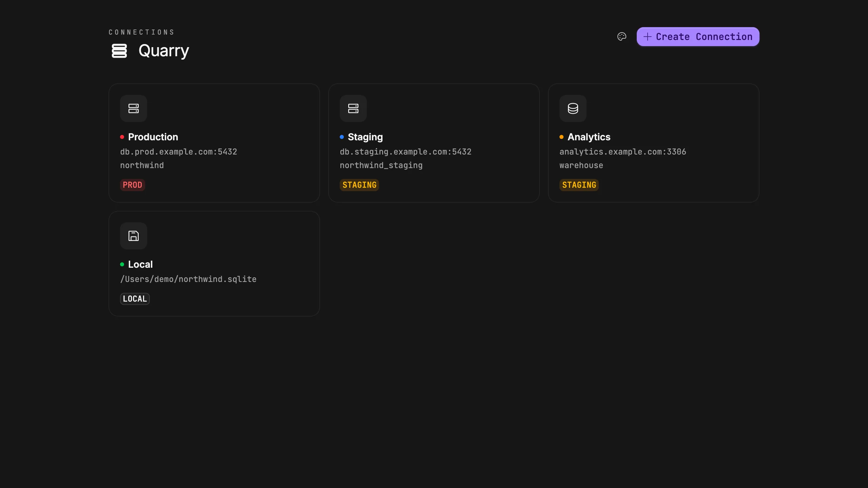Open the Staging connection title
This screenshot has height=488, width=868.
pyautogui.click(x=365, y=137)
